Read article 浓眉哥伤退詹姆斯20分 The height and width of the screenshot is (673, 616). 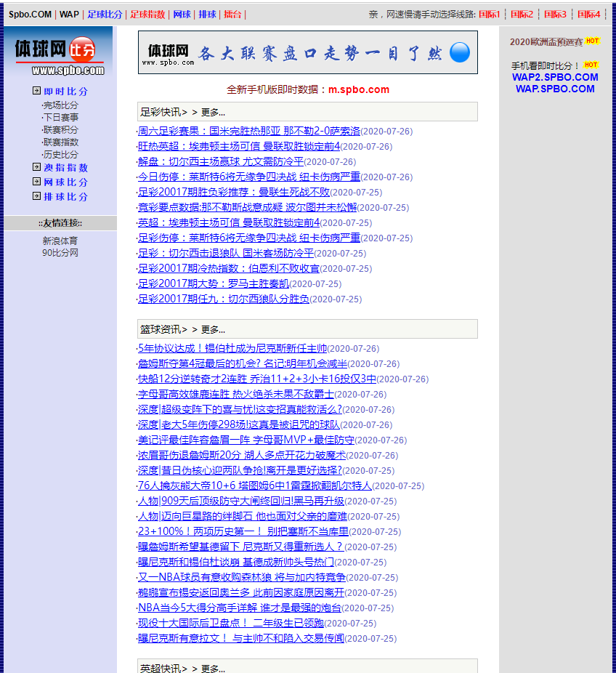(x=242, y=455)
